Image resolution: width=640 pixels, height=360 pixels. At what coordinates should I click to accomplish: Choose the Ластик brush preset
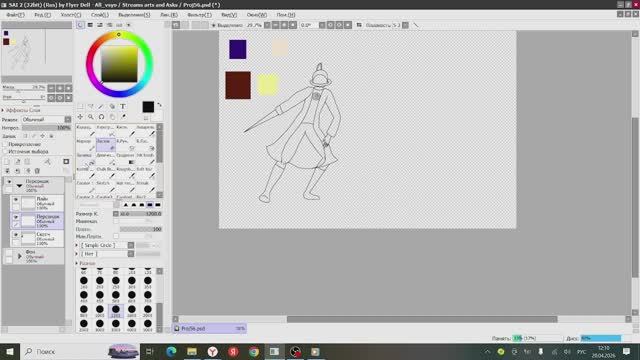(105, 145)
